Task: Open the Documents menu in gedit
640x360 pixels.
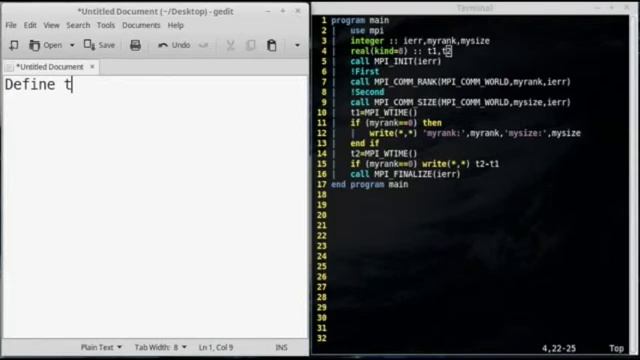Action: click(141, 25)
